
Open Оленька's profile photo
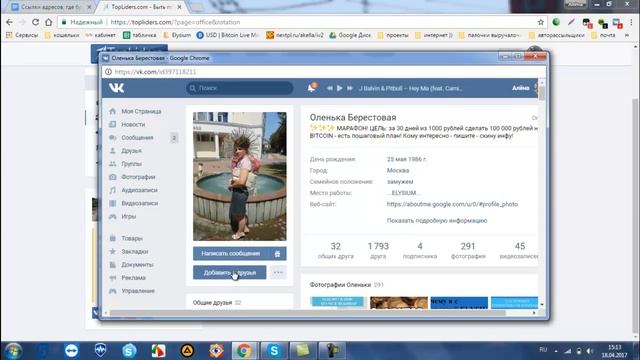pos(240,176)
